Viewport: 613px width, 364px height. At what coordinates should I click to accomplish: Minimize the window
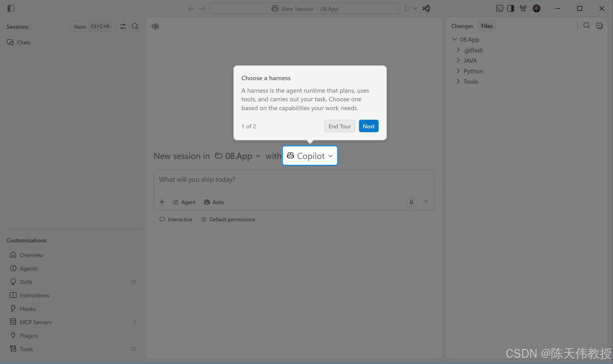(558, 9)
